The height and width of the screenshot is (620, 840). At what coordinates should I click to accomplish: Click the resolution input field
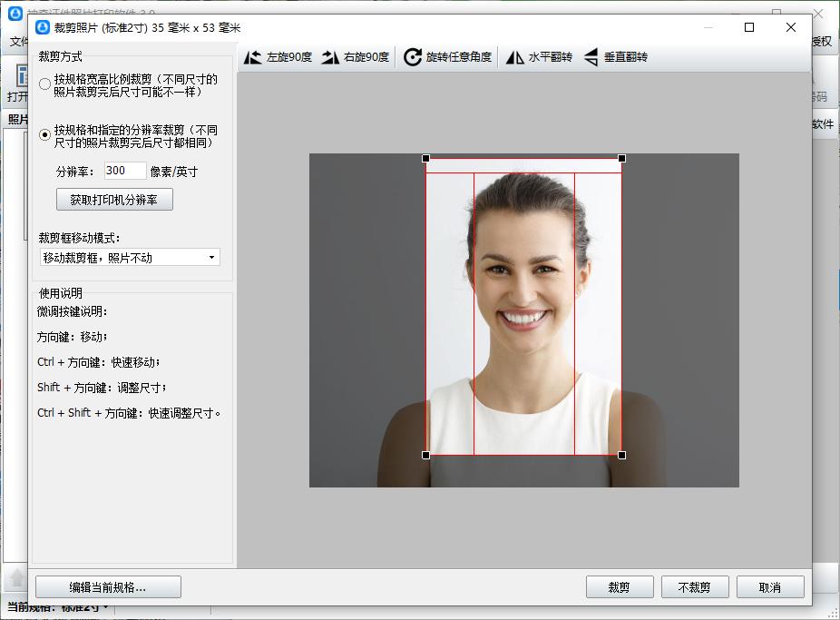124,171
